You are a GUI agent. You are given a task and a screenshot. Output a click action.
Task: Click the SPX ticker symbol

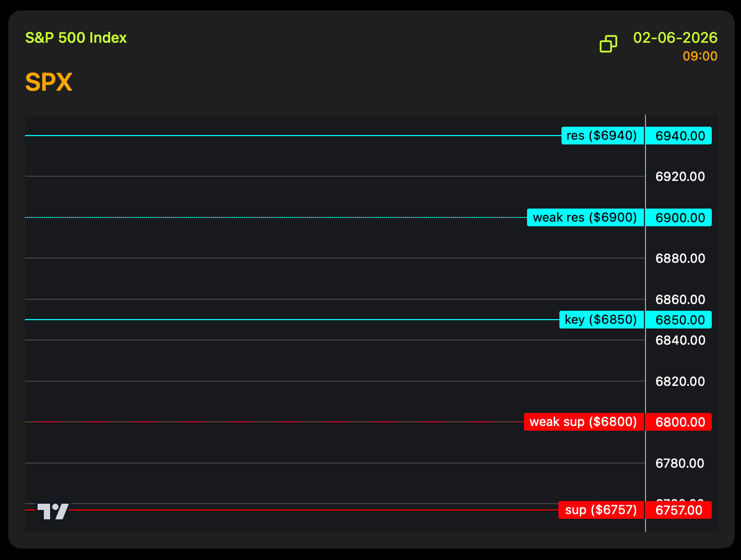point(49,82)
